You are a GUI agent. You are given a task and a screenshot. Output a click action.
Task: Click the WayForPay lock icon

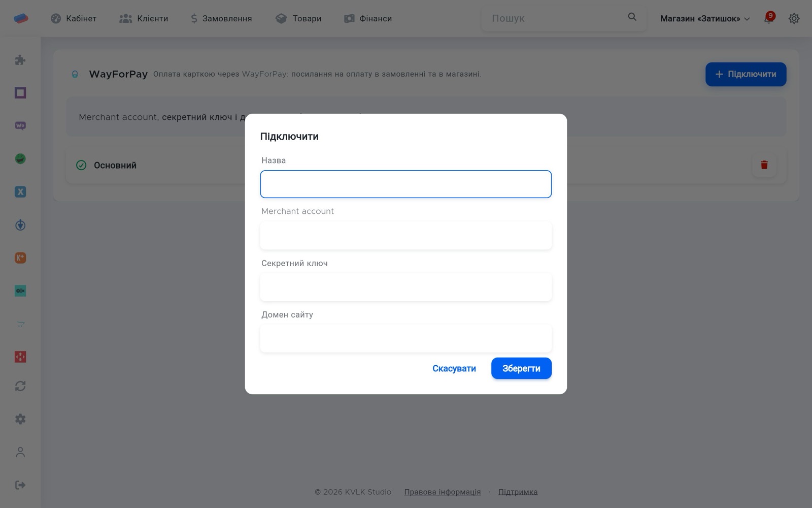pos(75,75)
